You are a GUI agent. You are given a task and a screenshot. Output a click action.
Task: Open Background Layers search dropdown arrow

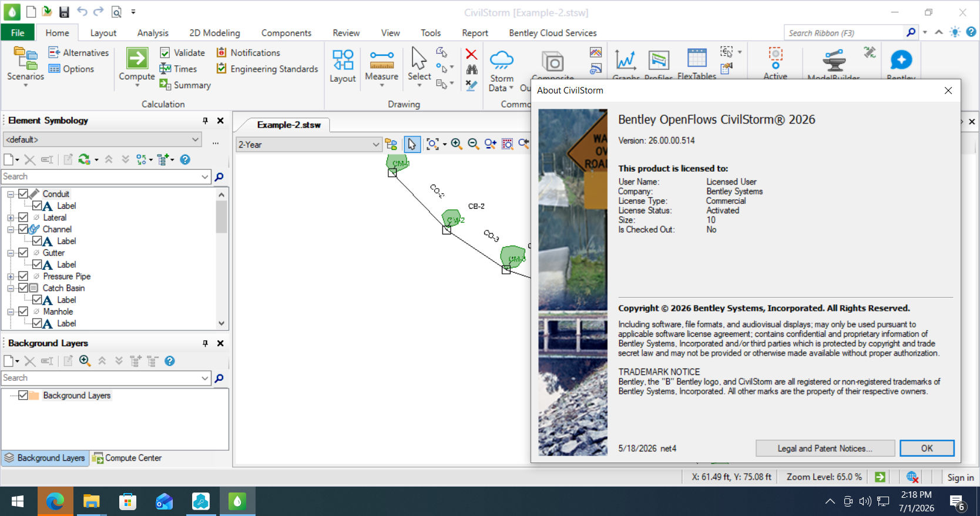pos(204,378)
